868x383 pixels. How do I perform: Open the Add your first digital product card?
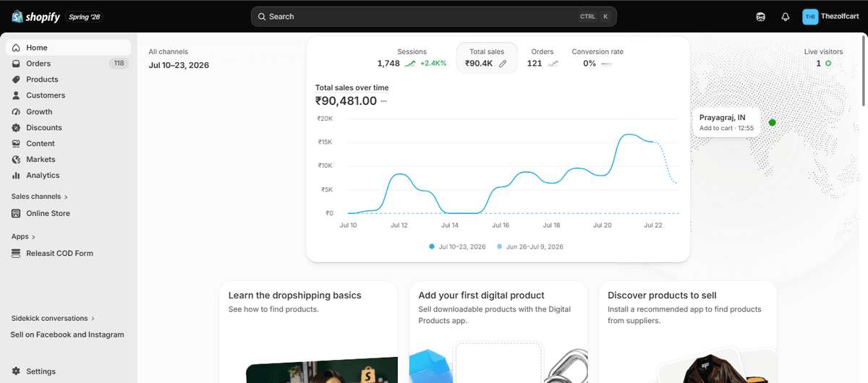(498, 332)
